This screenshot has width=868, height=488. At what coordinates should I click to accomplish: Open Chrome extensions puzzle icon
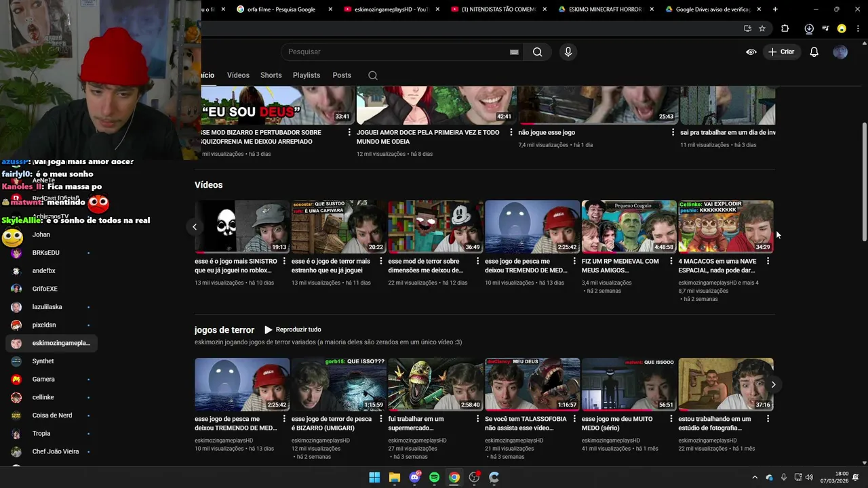[785, 28]
